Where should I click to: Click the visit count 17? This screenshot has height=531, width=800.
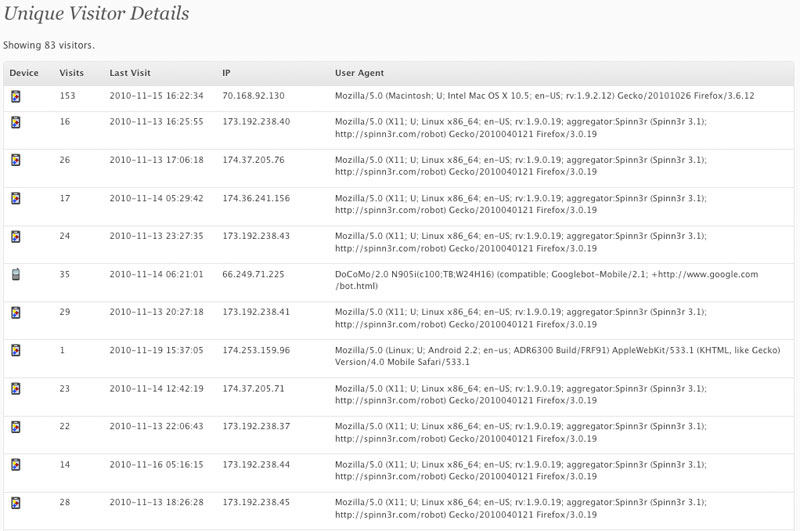pyautogui.click(x=65, y=198)
